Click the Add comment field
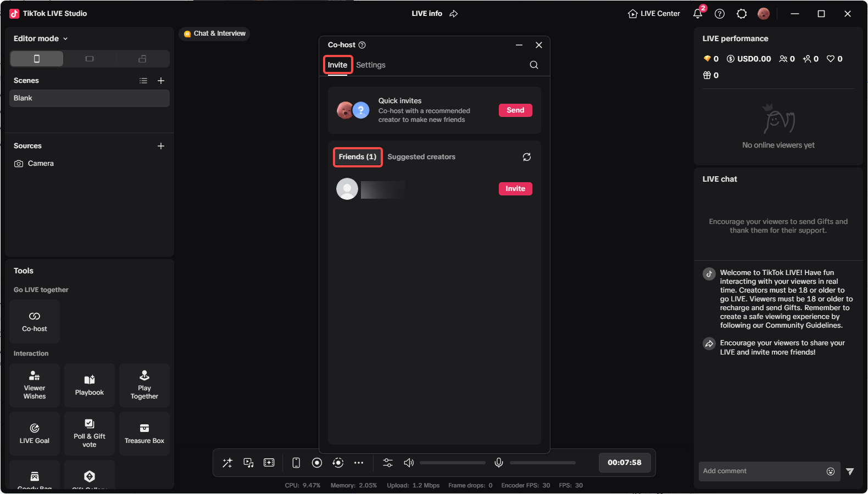This screenshot has width=868, height=494. [x=762, y=471]
